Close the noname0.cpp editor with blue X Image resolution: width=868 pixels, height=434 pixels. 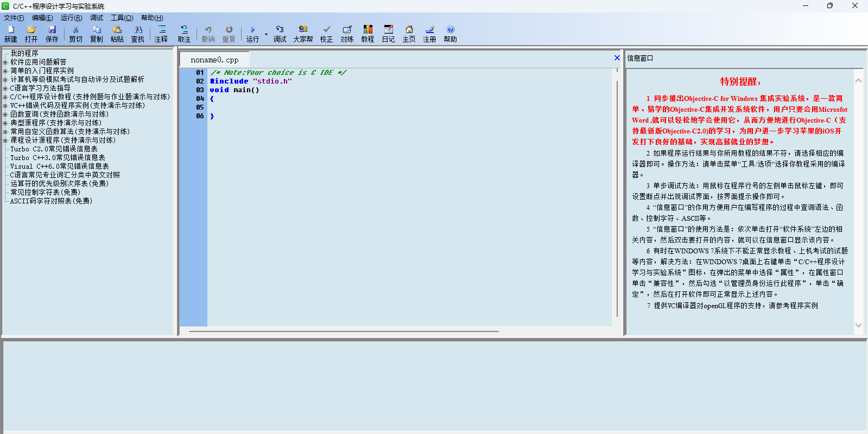pos(617,58)
